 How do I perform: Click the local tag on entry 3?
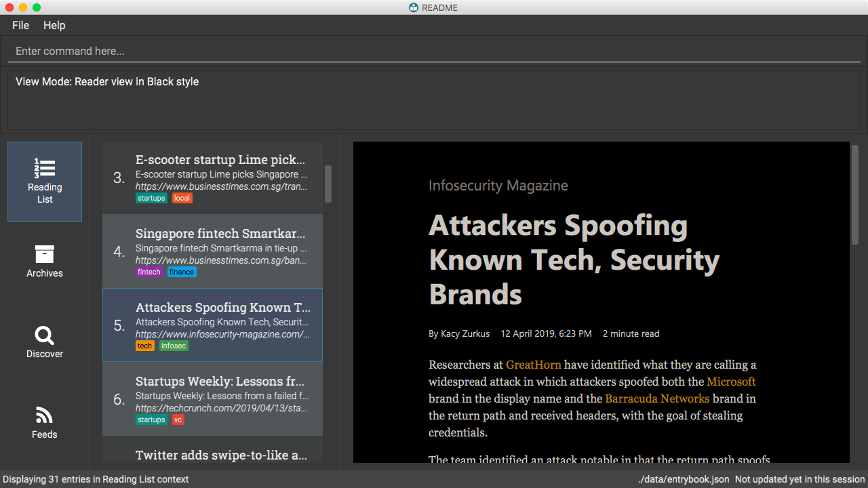pos(182,198)
